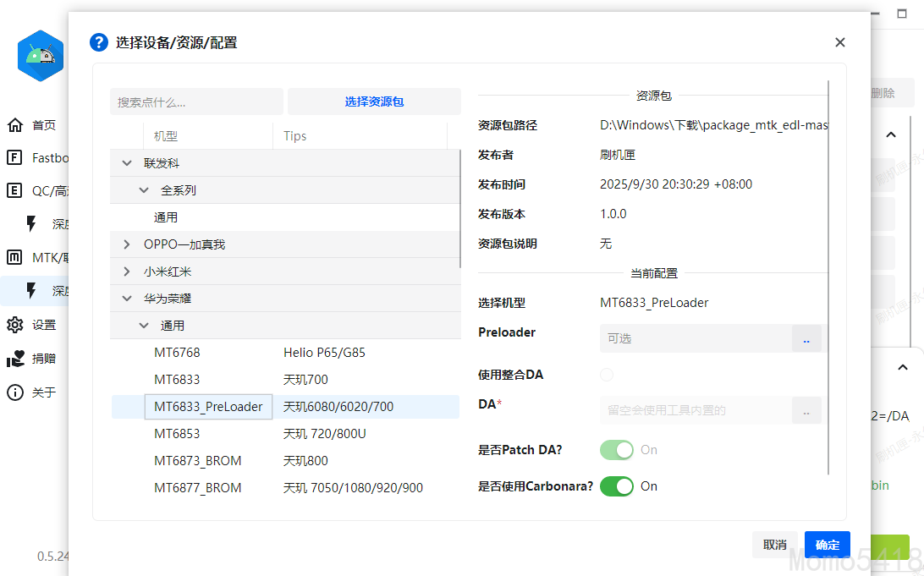The width and height of the screenshot is (924, 576).
Task: Expand the 小米红米 group
Action: coord(127,272)
